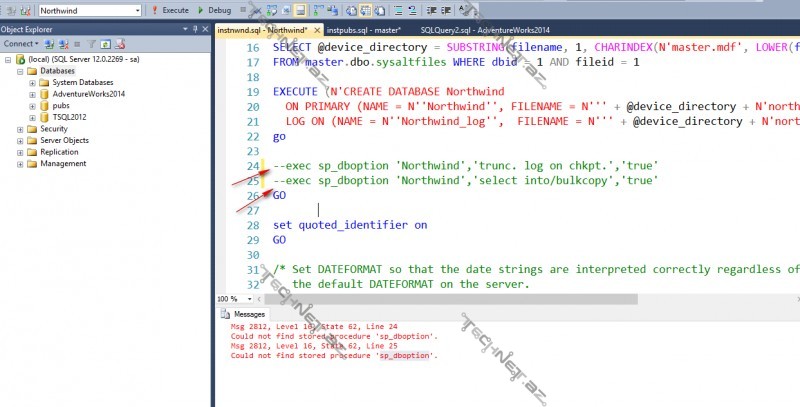
Task: Expand the TSQL2012 database node
Action: [x=32, y=117]
